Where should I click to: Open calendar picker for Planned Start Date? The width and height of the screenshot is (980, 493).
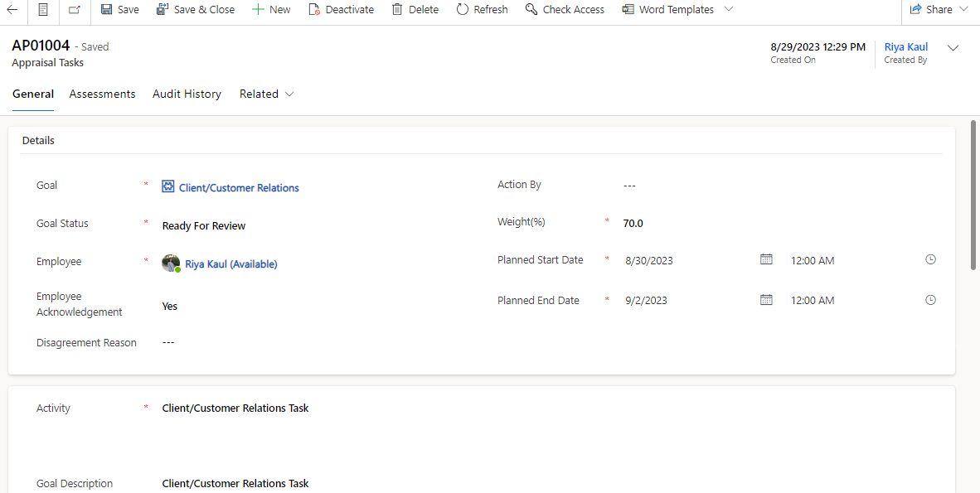pos(766,259)
